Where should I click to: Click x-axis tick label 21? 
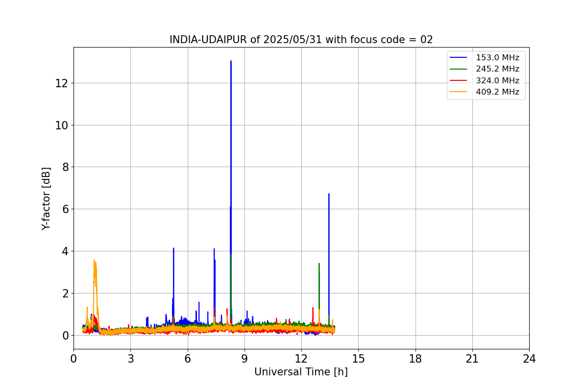[x=472, y=359]
